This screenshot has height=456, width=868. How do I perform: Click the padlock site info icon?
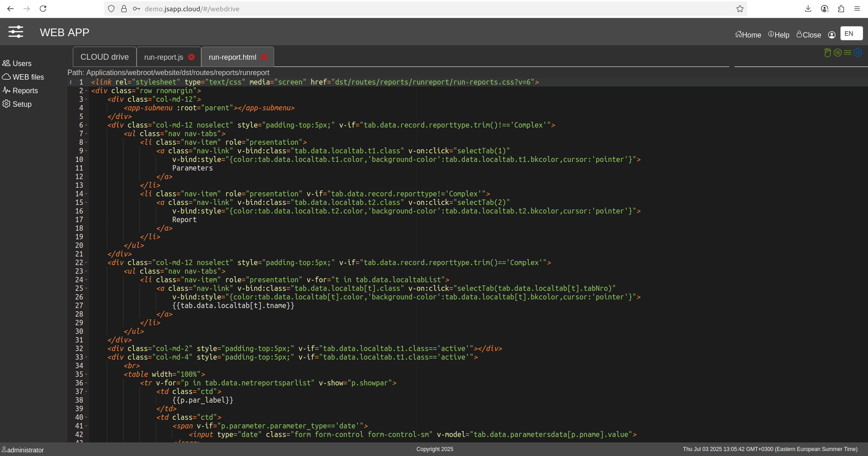tap(124, 9)
